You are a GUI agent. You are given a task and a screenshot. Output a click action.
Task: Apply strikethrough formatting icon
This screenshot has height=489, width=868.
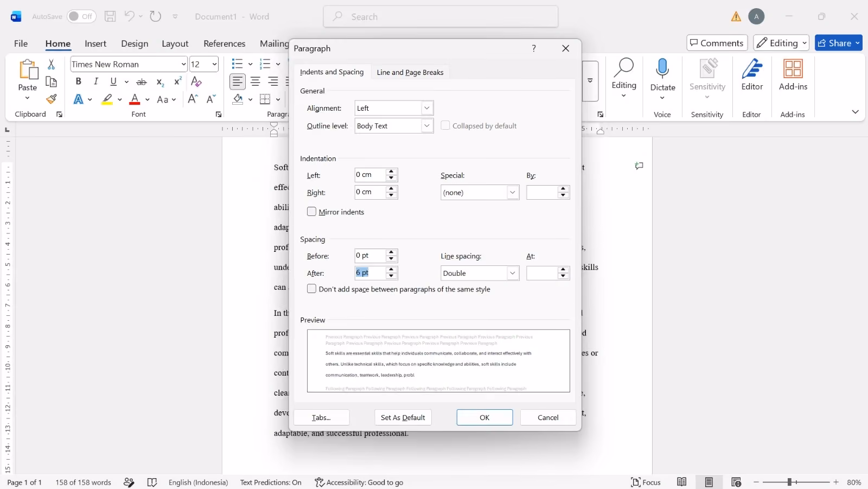click(x=142, y=82)
